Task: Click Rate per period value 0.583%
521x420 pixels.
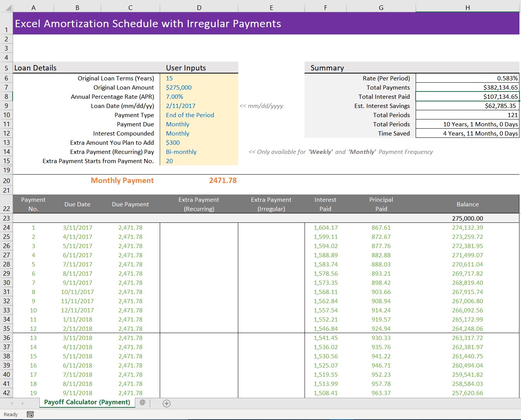Action: (467, 78)
